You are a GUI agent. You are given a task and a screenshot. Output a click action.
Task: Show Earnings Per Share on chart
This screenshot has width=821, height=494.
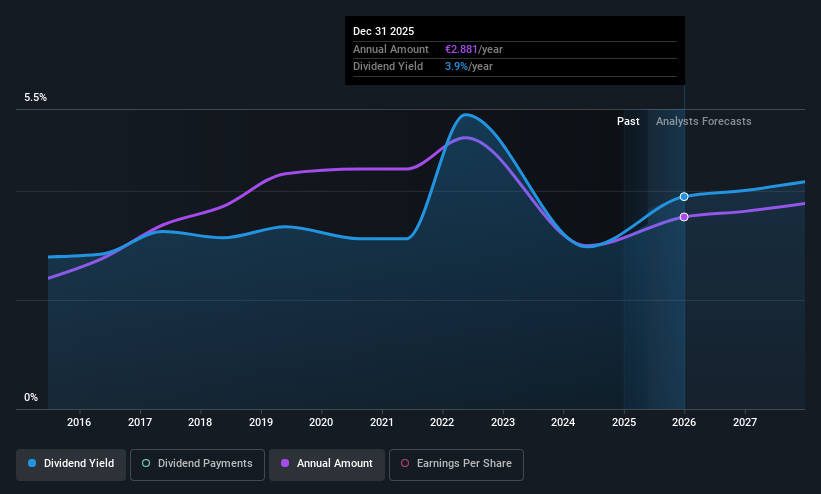click(456, 464)
